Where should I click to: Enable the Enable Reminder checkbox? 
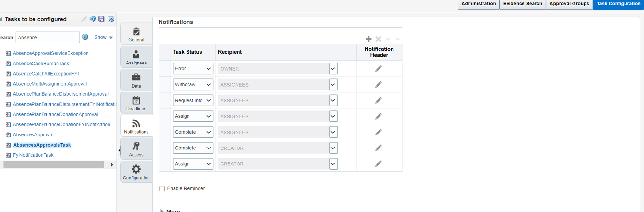tap(162, 188)
